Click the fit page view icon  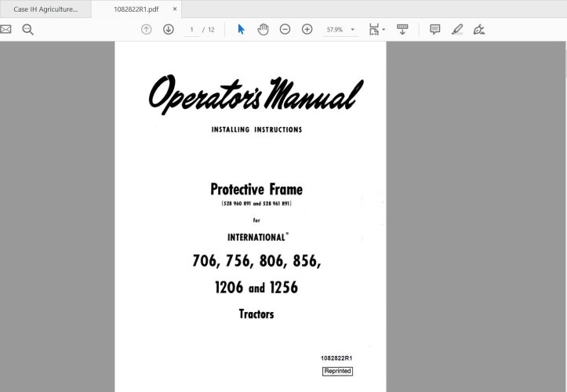pos(374,29)
